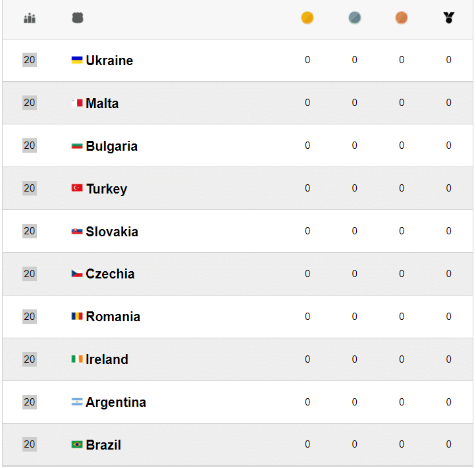Open the Czechia country link
476x468 pixels.
coord(110,274)
